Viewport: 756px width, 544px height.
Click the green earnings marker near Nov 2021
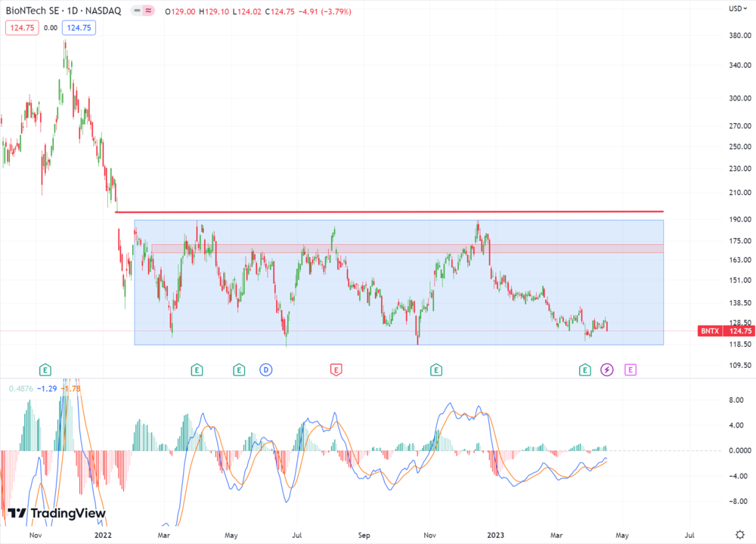[x=45, y=370]
